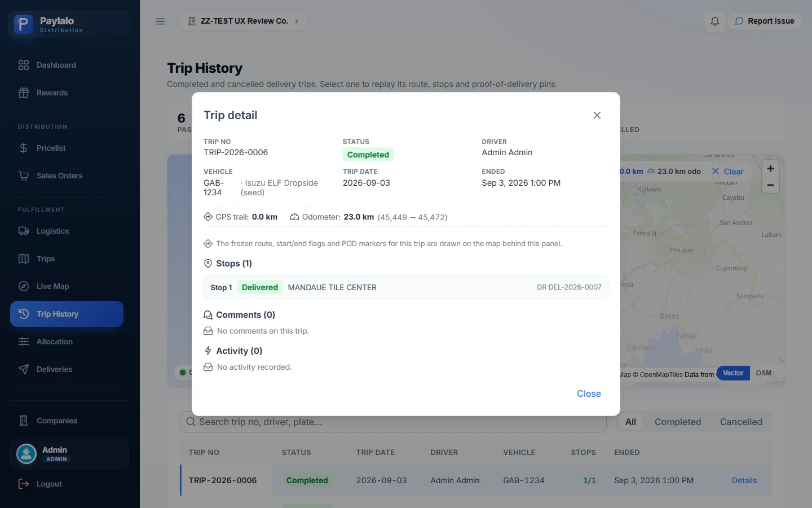Image resolution: width=812 pixels, height=508 pixels.
Task: Click the Allocation sliders icon
Action: [24, 341]
